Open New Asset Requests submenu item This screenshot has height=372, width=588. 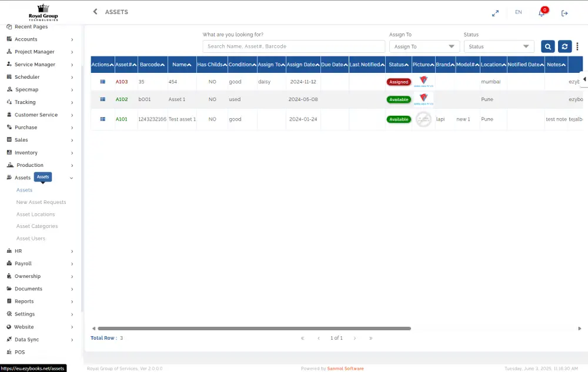[x=41, y=202]
